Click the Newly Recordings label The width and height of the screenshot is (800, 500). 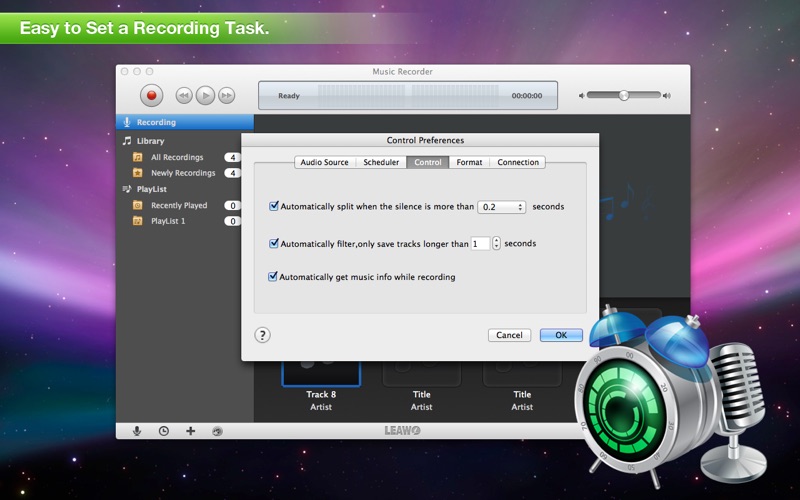[183, 173]
